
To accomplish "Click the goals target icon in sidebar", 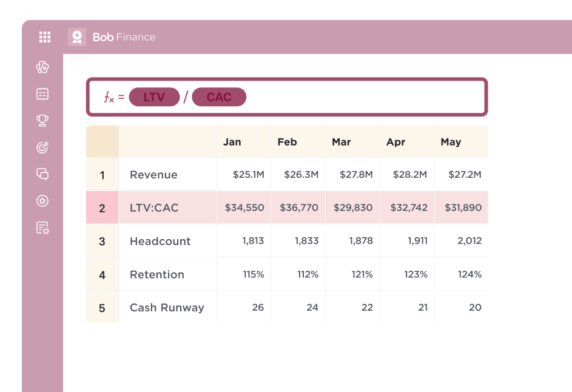I will tap(41, 147).
